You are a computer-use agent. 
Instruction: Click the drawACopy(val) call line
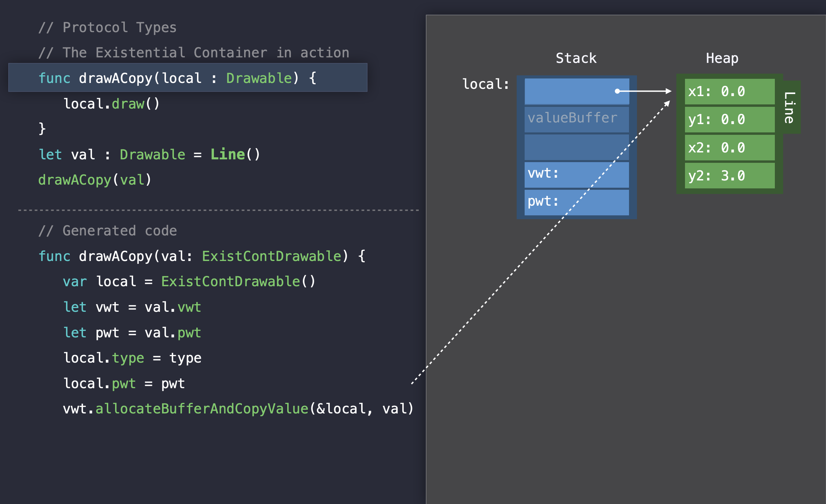click(x=95, y=180)
